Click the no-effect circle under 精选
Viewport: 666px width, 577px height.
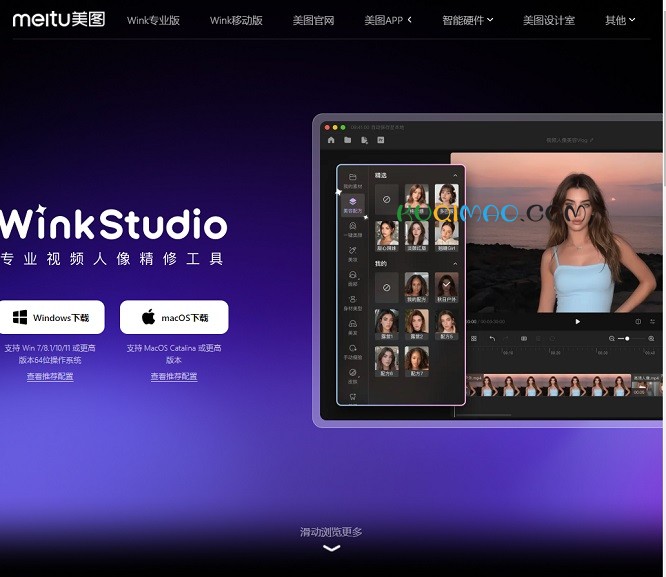pos(387,199)
